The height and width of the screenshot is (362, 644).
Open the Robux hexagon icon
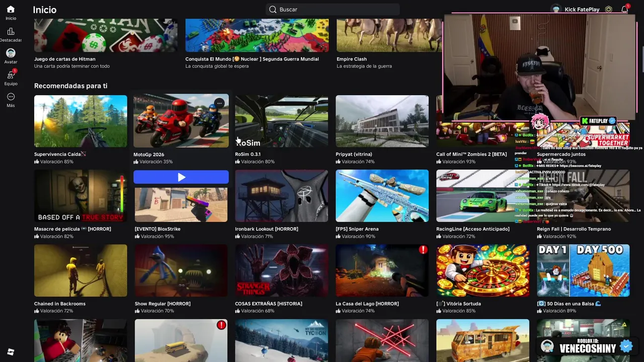pos(609,10)
